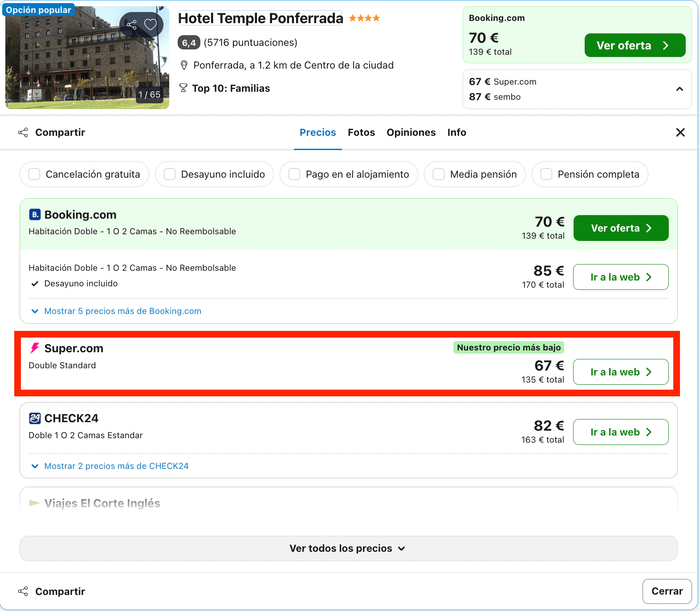Click the Viajes El Corte Inglés name
This screenshot has height=611, width=700.
[x=102, y=503]
